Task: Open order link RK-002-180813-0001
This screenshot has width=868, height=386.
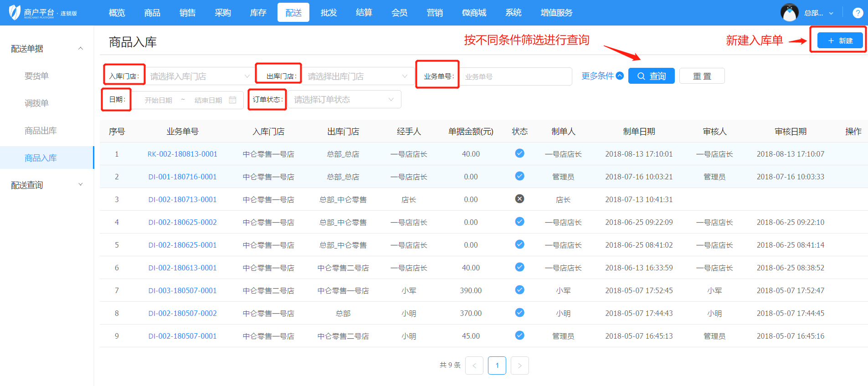Action: coord(182,154)
